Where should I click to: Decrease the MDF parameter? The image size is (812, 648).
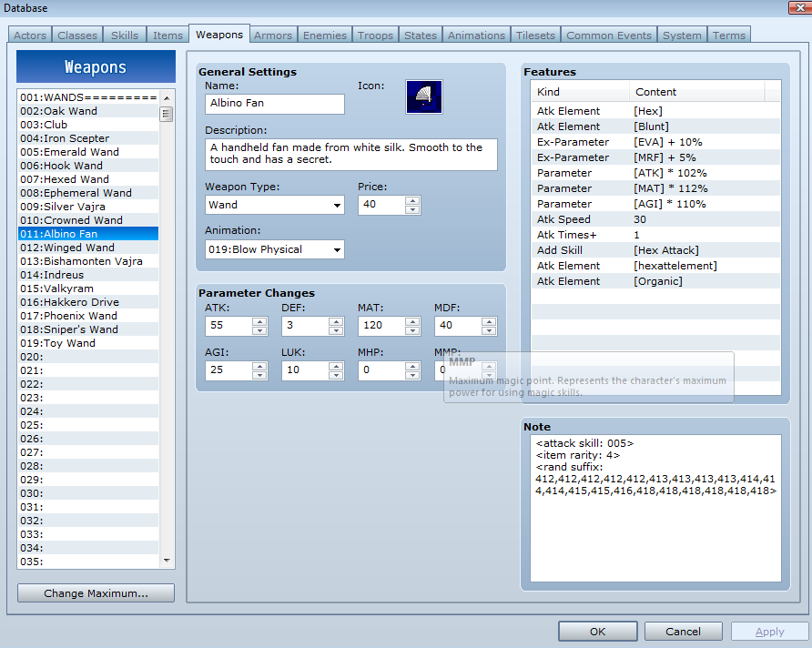[489, 330]
